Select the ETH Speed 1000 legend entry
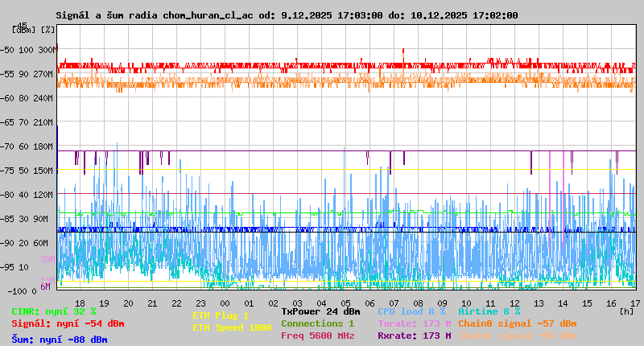This screenshot has height=346, width=644. click(232, 327)
